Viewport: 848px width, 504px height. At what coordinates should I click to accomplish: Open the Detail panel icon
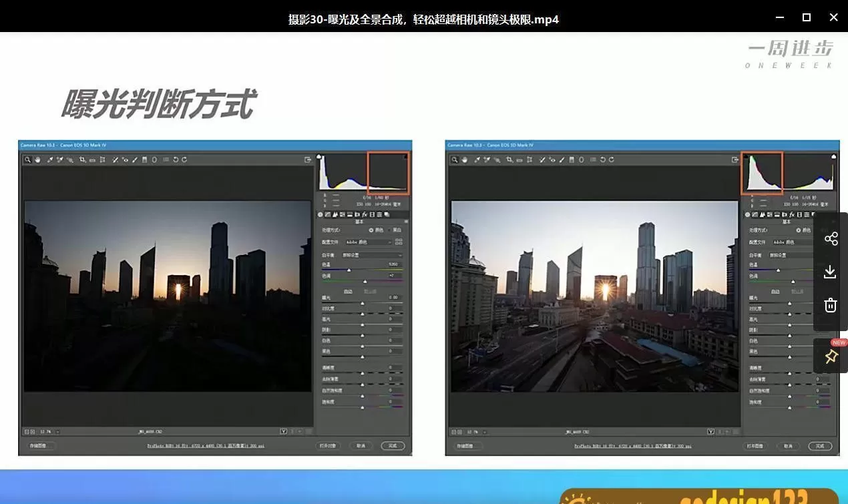pos(335,214)
